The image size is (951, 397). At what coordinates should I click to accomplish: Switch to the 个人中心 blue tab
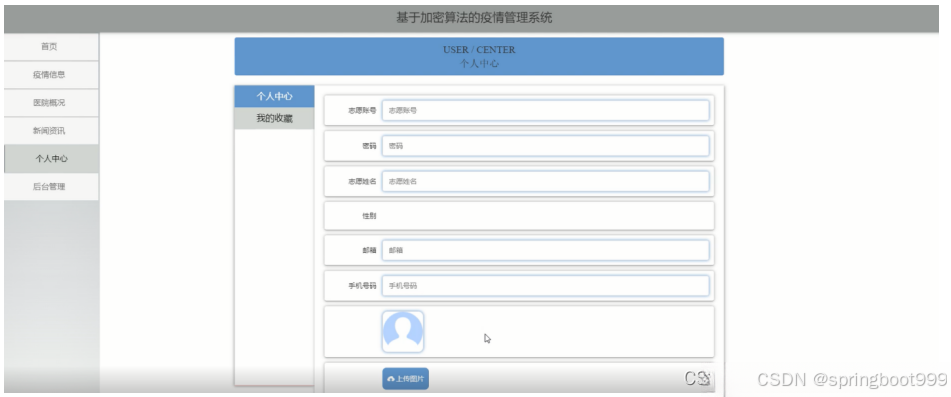point(274,96)
